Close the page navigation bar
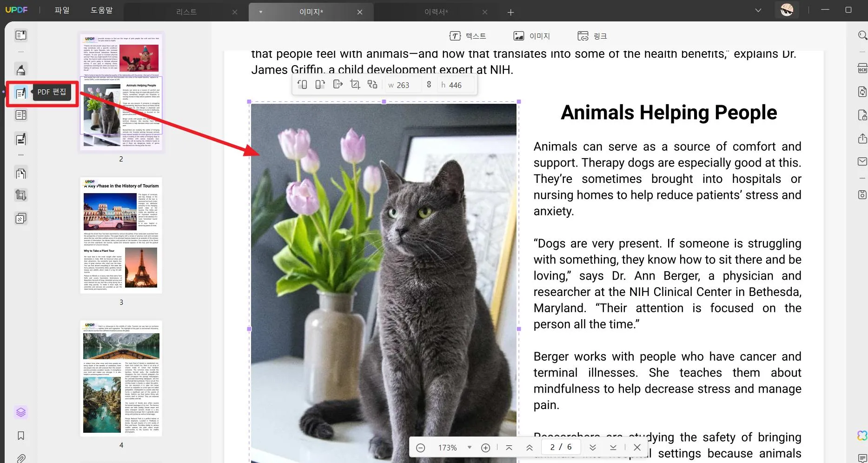 click(637, 447)
